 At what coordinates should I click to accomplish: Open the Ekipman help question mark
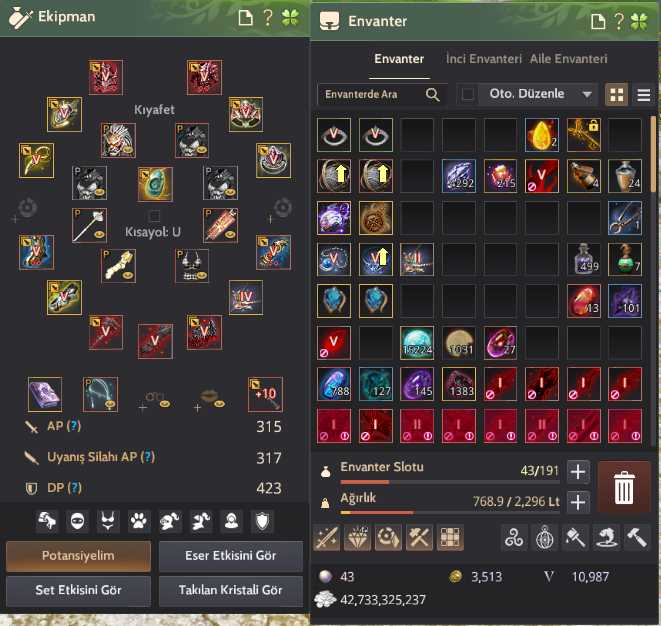point(268,18)
